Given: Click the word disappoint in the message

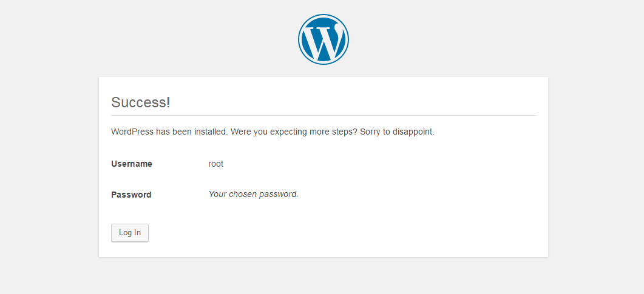Looking at the screenshot, I should click(413, 132).
